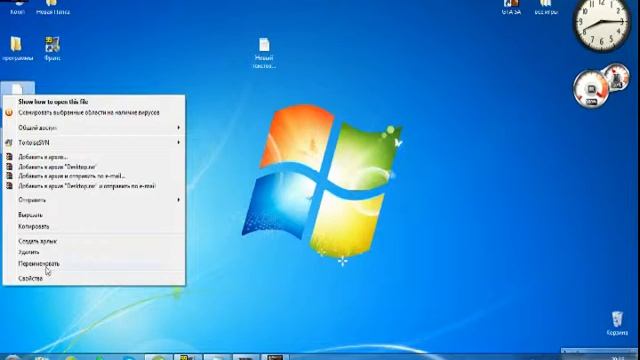Click WinRAR icon beside "Добавить в архив..."
640x360 pixels.
[x=9, y=157]
